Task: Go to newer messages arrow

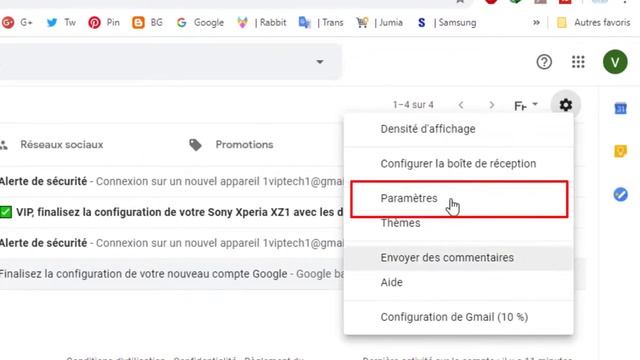Action: [x=461, y=105]
